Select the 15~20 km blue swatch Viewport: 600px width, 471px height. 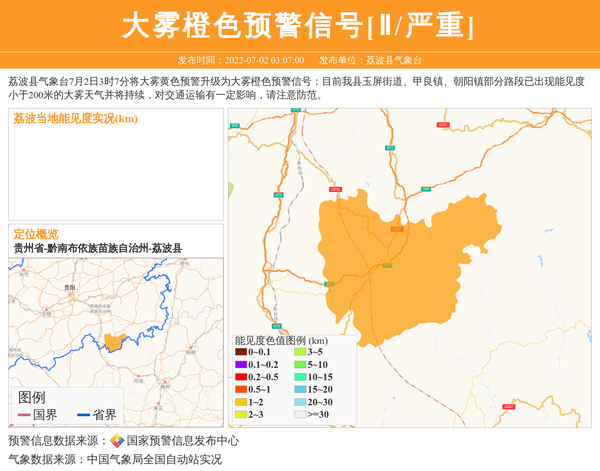tap(300, 389)
